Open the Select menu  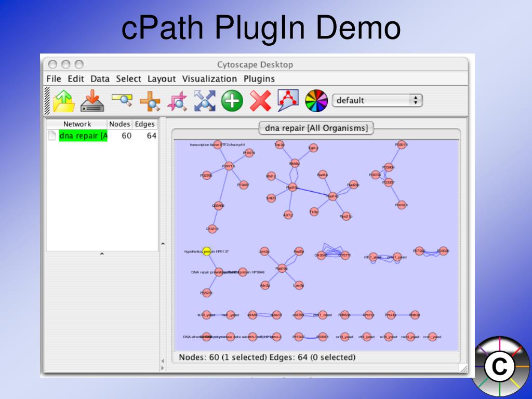(x=129, y=79)
